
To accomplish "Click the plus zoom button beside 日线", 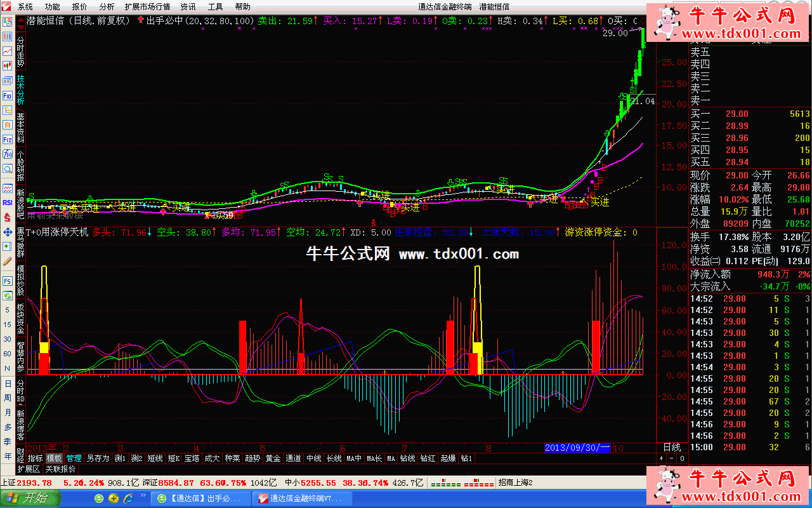I will [662, 458].
